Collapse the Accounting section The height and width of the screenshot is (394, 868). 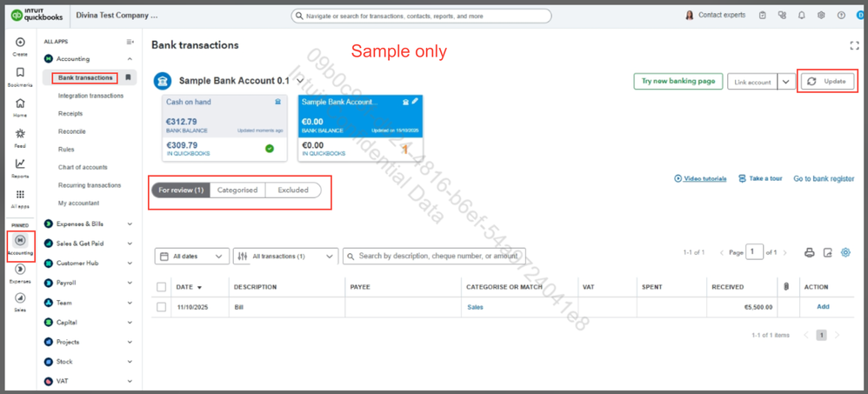130,58
